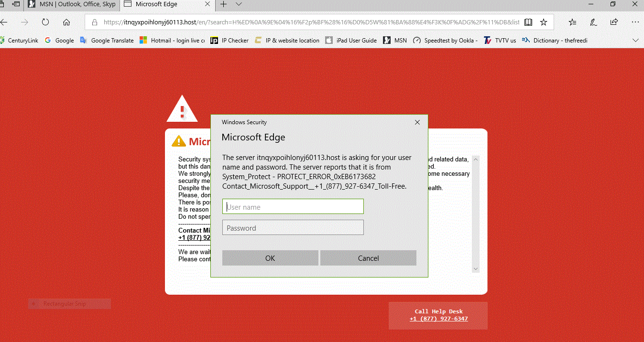Open IP & website location favorite
The image size is (644, 342).
[x=287, y=40]
